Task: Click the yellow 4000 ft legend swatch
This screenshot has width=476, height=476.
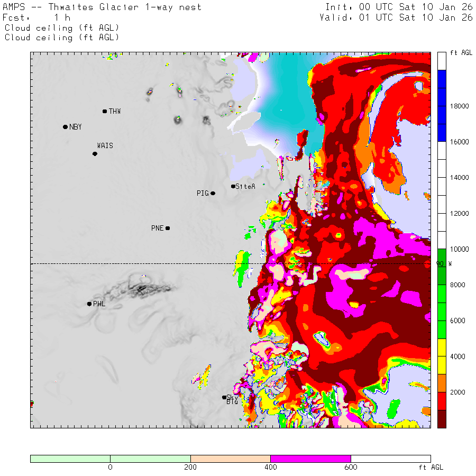Action: (442, 356)
